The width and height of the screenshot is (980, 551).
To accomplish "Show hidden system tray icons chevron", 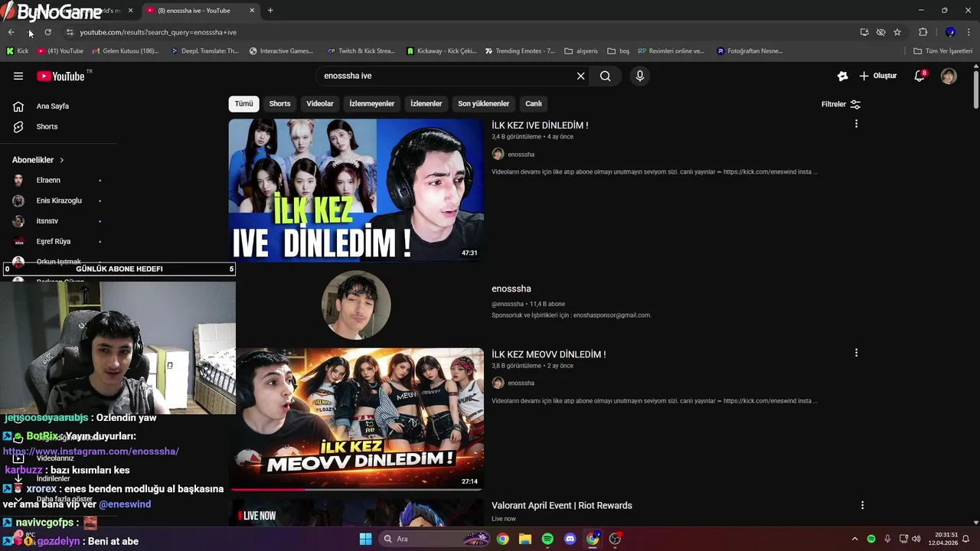I will click(x=855, y=539).
